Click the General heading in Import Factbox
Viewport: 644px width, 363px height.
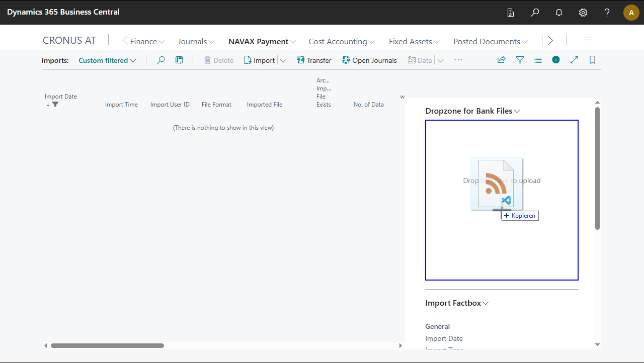tap(438, 326)
